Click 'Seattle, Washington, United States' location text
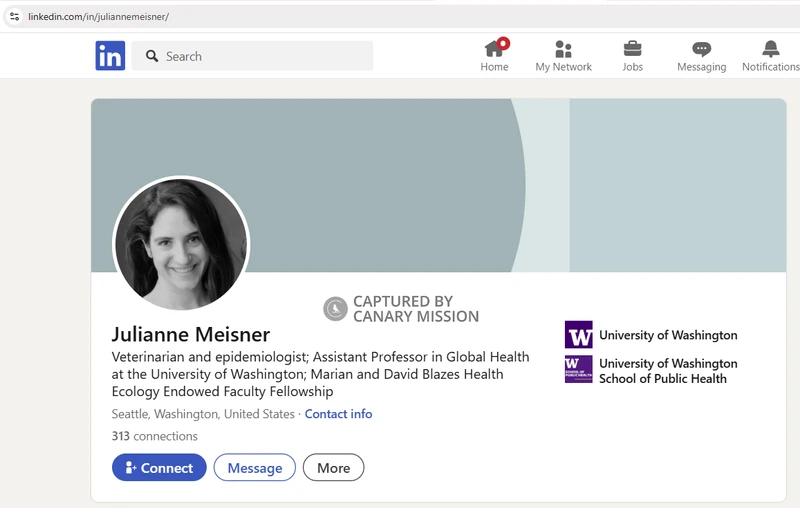 (x=203, y=414)
